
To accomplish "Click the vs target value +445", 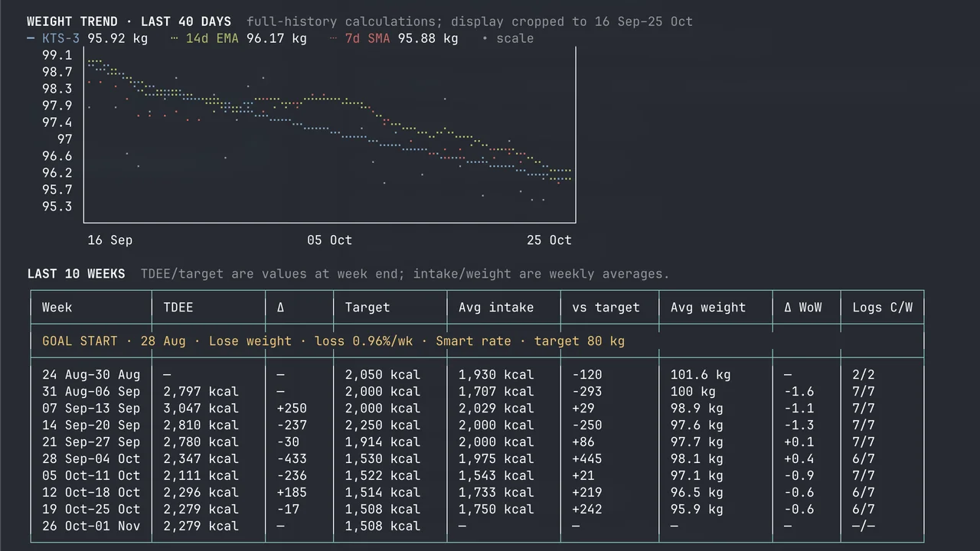I will 587,459.
